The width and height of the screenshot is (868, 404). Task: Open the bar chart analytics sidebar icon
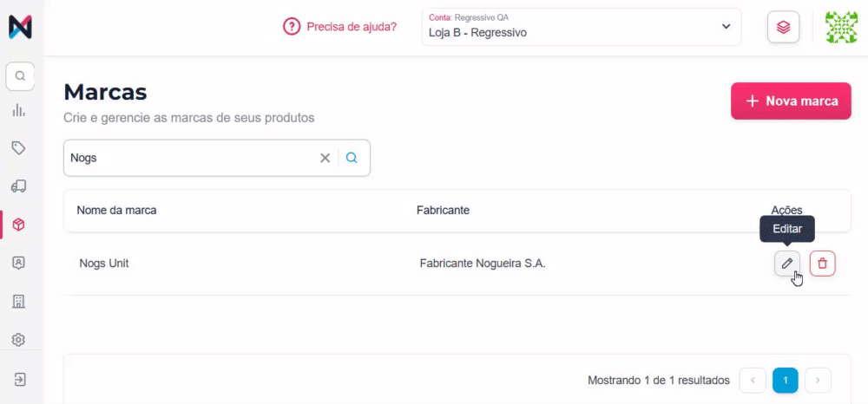[19, 111]
